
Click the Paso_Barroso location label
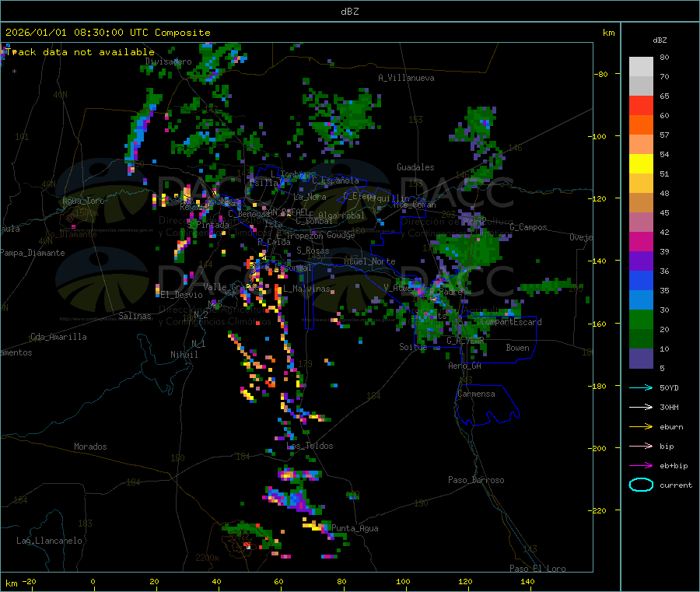476,481
